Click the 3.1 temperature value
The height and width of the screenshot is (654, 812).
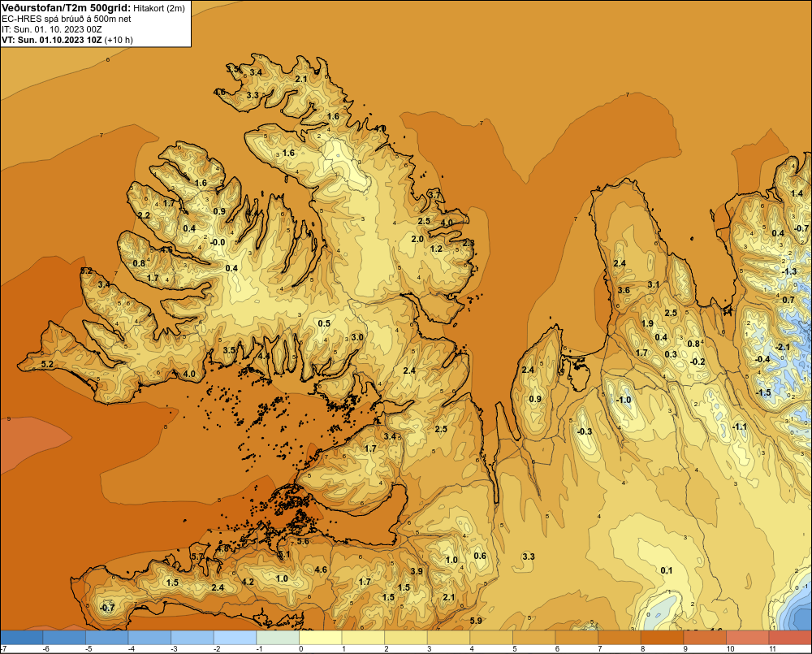pos(654,284)
